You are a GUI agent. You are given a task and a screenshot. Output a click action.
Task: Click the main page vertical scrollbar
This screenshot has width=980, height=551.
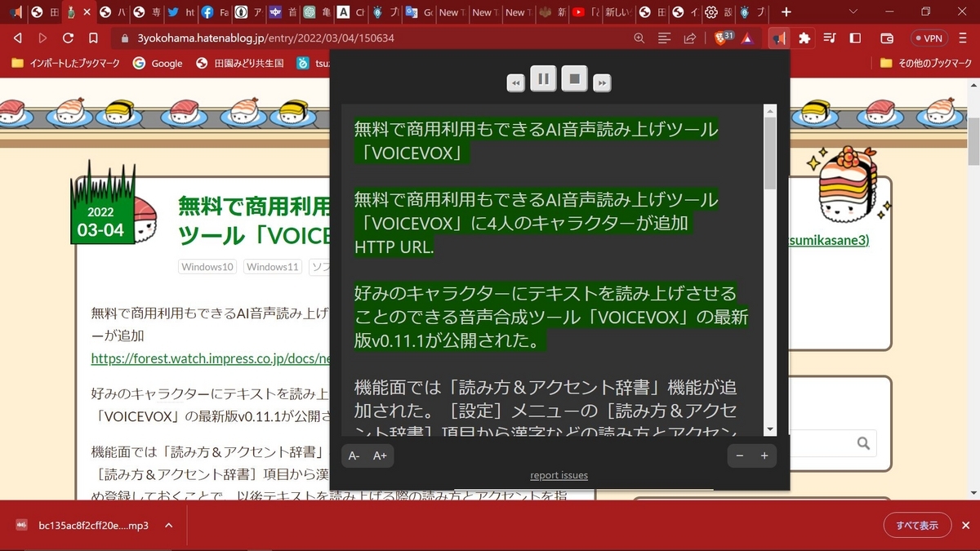973,143
